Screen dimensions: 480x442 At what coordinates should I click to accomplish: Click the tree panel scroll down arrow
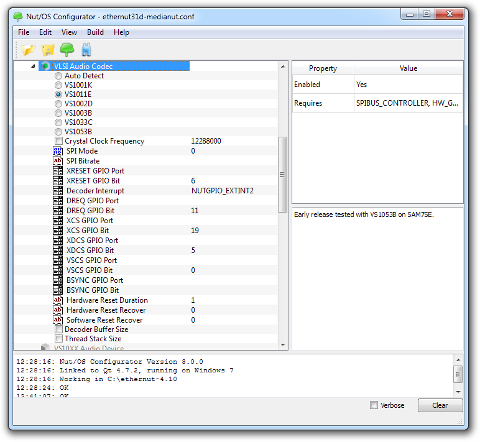pyautogui.click(x=283, y=345)
